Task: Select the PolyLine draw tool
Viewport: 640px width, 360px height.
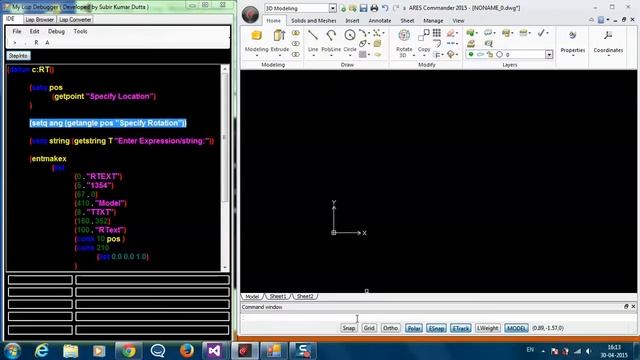Action: pos(331,36)
